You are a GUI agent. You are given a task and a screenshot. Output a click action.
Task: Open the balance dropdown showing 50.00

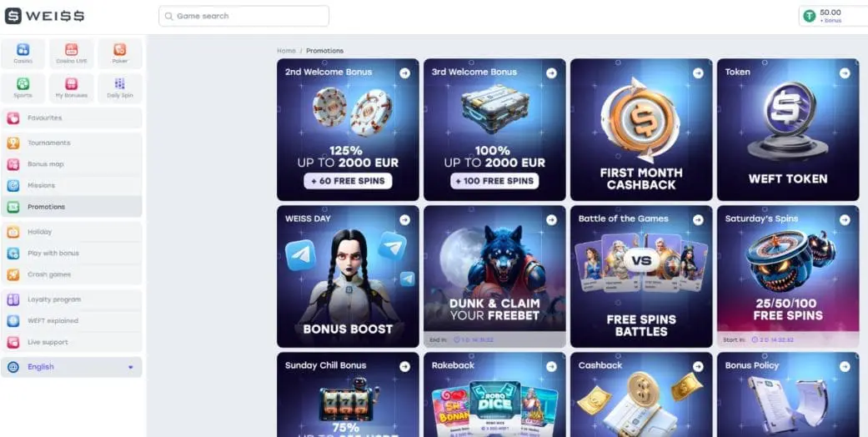tap(834, 16)
